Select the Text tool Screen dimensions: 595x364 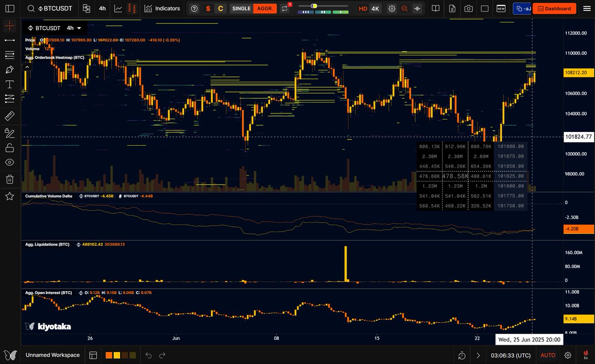pos(9,84)
